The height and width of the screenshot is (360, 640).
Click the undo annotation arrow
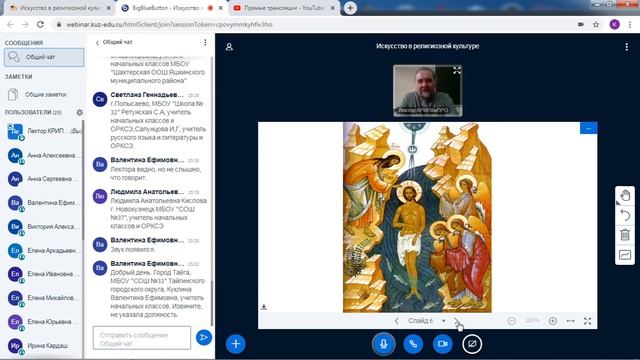[x=625, y=215]
